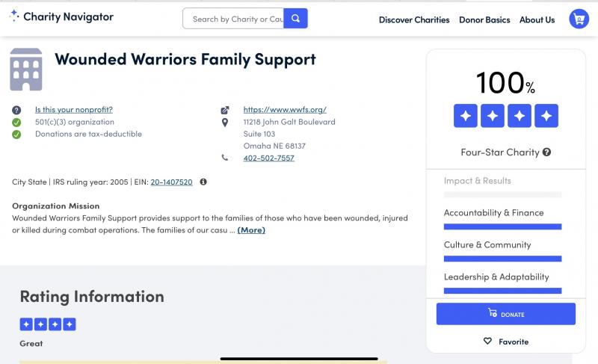Image resolution: width=598 pixels, height=364 pixels.
Task: Click '501(c)(3) organization' text
Action: 75,122
